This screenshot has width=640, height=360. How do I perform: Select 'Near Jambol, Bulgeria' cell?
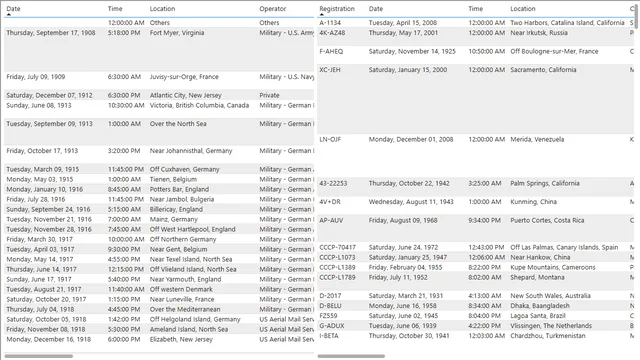pyautogui.click(x=182, y=199)
